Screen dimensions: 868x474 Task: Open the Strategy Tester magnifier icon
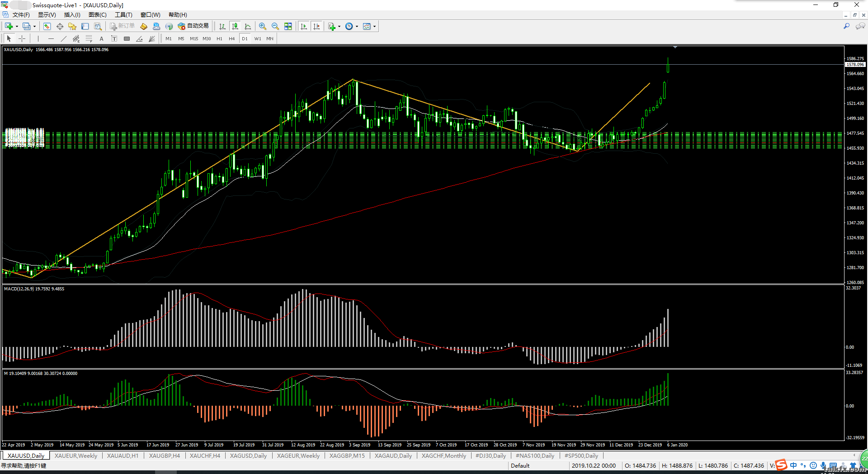click(x=98, y=26)
